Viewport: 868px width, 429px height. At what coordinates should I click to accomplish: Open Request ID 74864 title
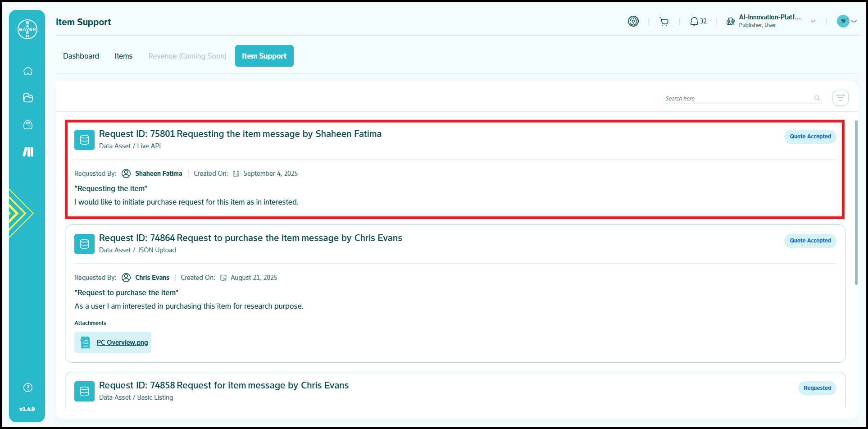tap(250, 238)
